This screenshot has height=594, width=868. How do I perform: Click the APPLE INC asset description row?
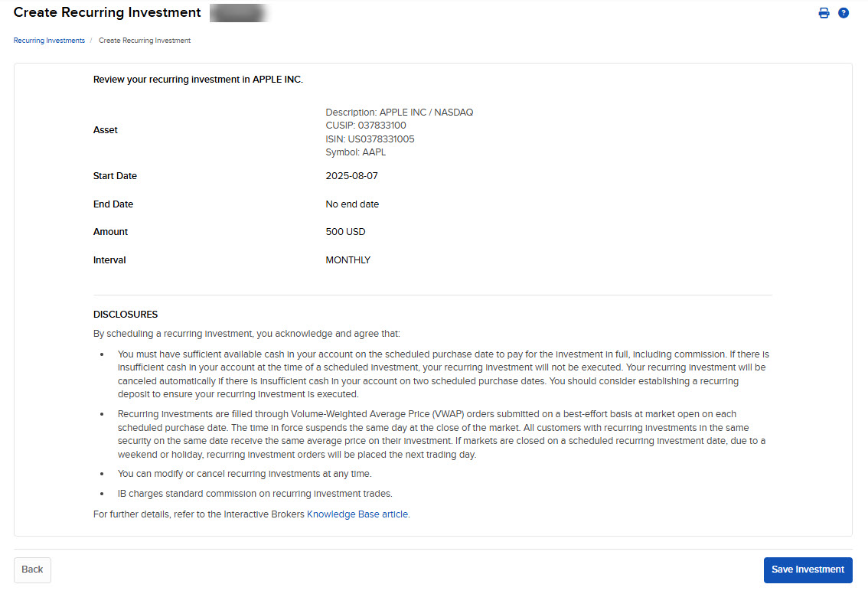(399, 112)
